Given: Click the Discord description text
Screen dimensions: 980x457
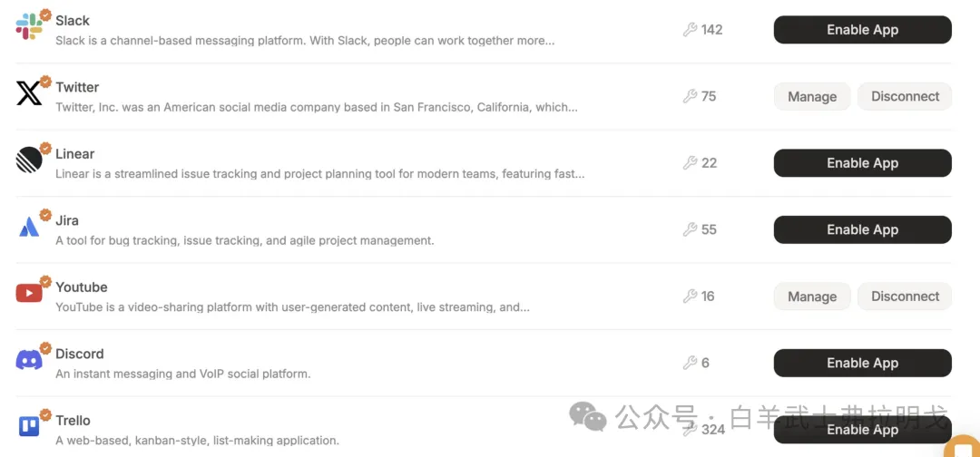Looking at the screenshot, I should click(182, 374).
